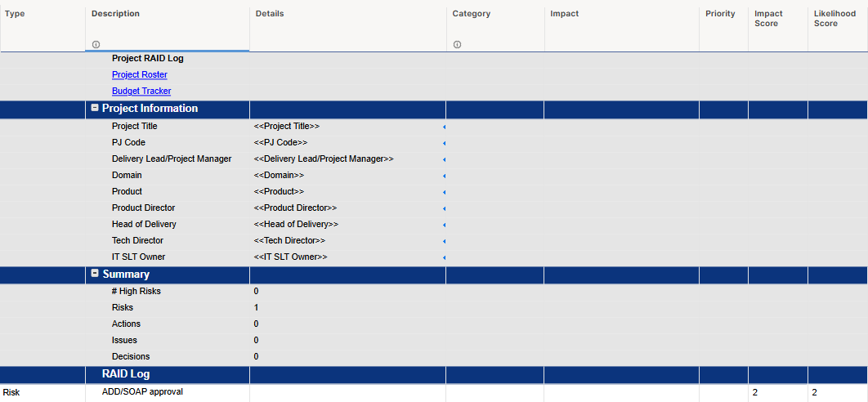Click the Issues summary label cell

pyautogui.click(x=168, y=340)
